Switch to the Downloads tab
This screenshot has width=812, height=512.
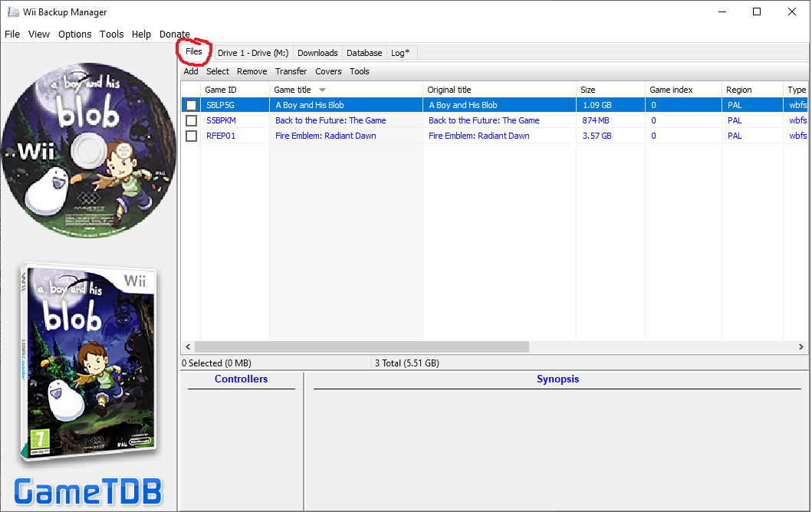point(317,53)
